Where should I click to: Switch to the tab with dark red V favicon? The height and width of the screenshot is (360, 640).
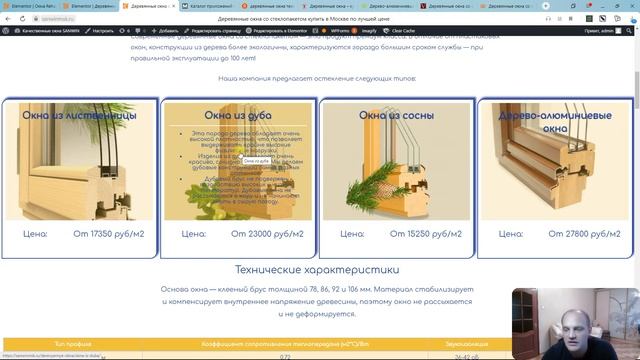(447, 6)
